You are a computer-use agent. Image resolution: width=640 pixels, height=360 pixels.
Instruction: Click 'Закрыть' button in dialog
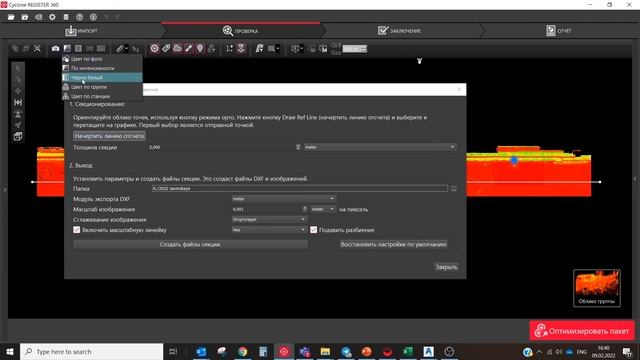pyautogui.click(x=447, y=267)
